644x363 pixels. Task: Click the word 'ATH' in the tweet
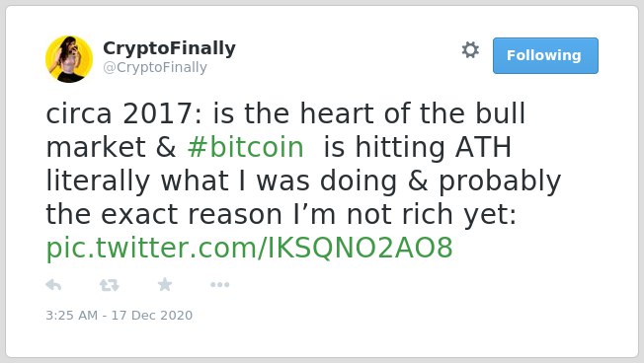(x=483, y=147)
